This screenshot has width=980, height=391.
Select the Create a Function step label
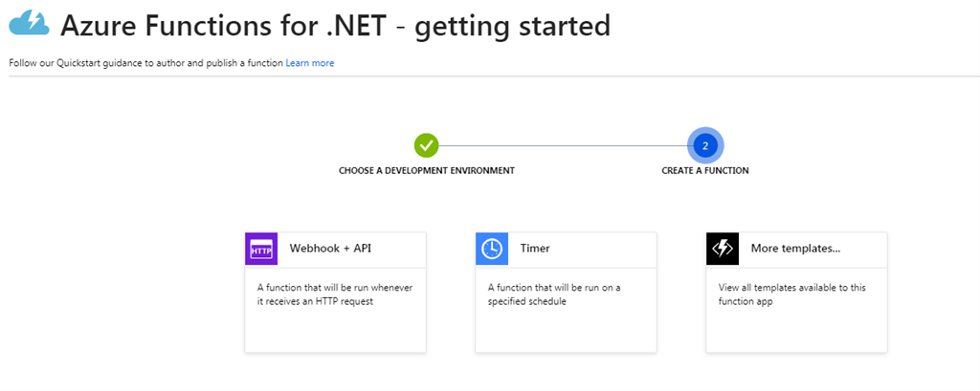pos(705,171)
